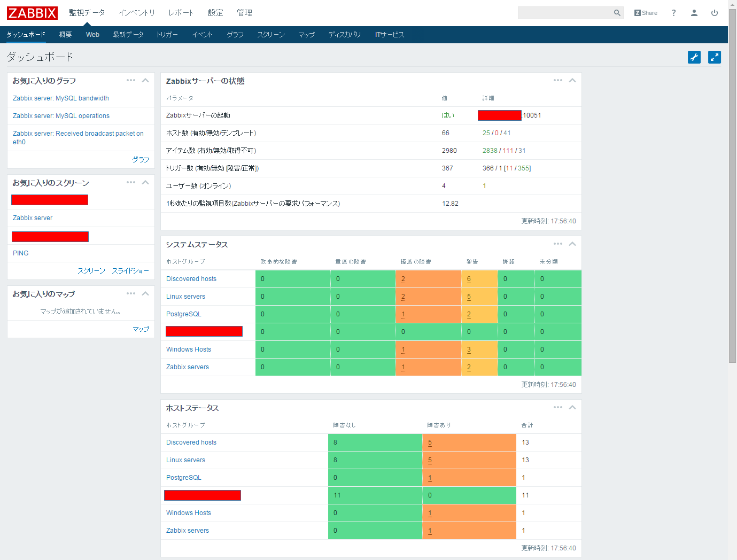Screen dimensions: 737x560
Task: Open Windows Hosts in システムステータス
Action: pyautogui.click(x=189, y=349)
